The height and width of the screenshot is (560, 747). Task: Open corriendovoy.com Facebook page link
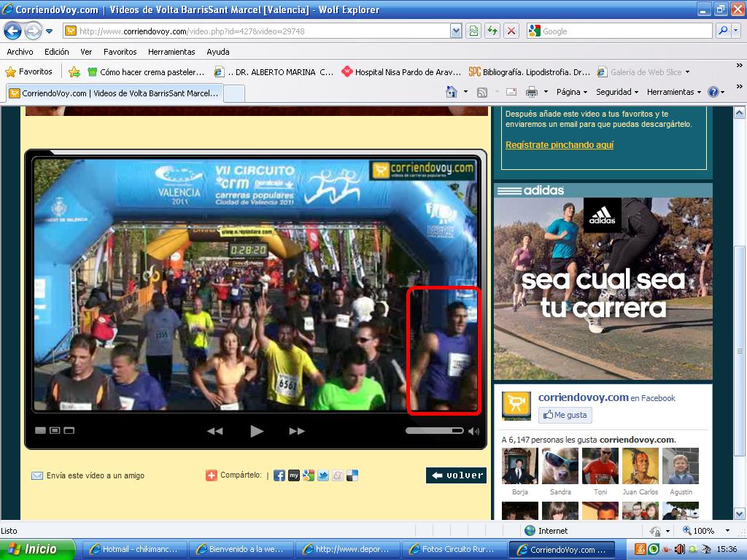tap(583, 397)
